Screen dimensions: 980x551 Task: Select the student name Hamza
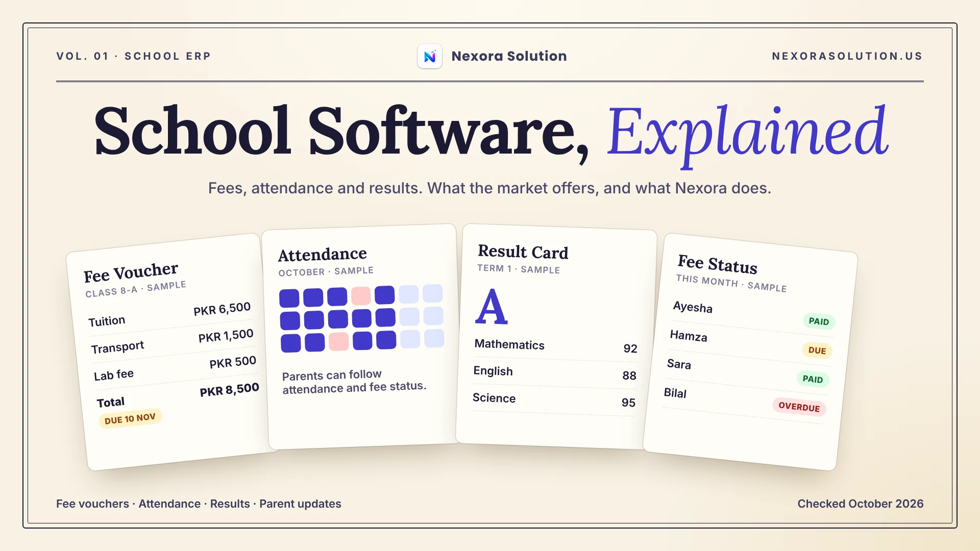tap(689, 336)
